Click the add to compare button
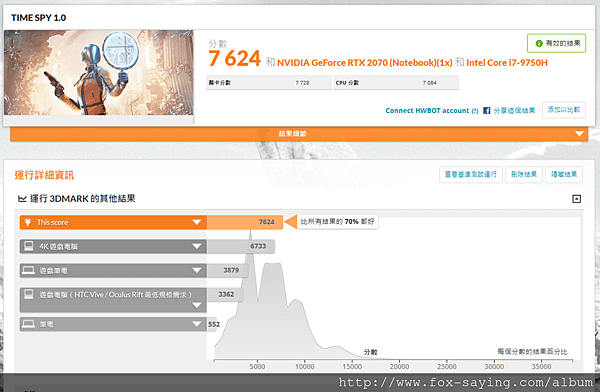 564,110
